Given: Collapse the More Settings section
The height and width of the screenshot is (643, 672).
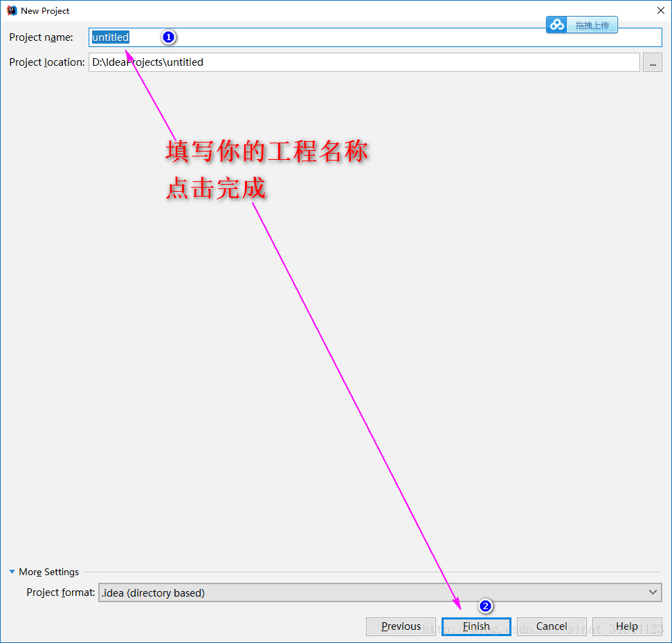Looking at the screenshot, I should click(12, 572).
